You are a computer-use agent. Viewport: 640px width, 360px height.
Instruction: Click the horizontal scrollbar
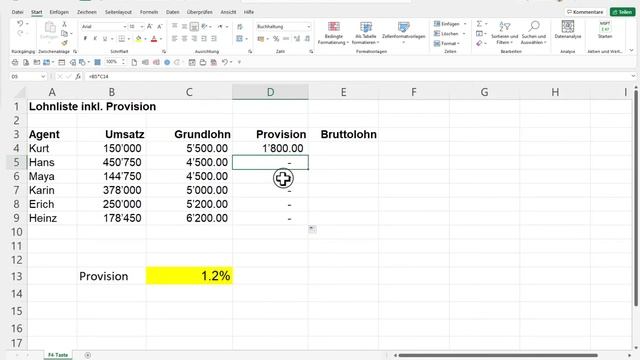click(x=498, y=356)
